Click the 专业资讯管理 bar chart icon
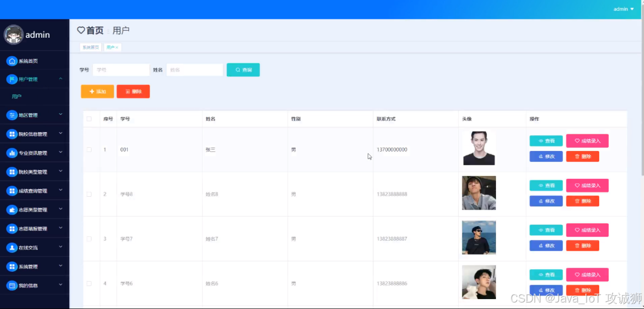Viewport: 644px width, 309px height. (x=12, y=153)
